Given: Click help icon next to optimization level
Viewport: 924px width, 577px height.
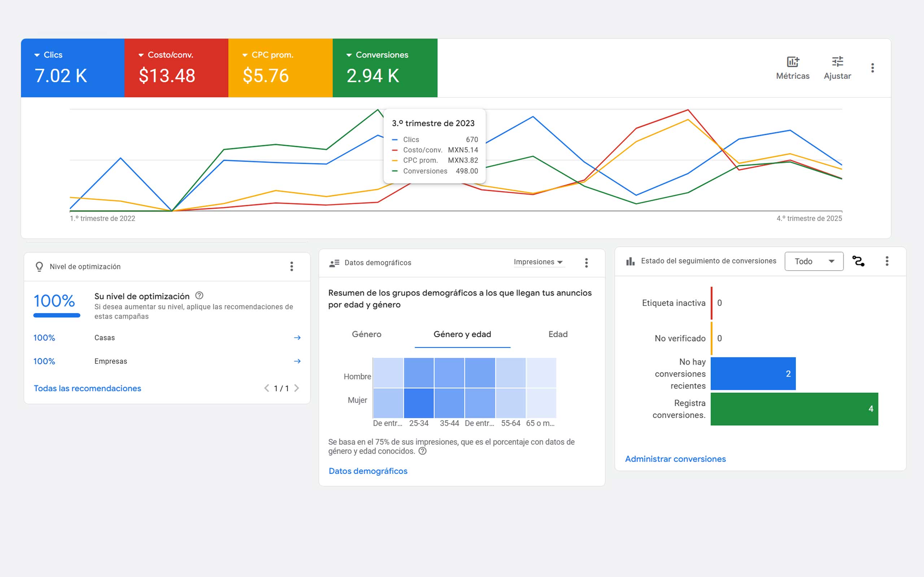Looking at the screenshot, I should pyautogui.click(x=199, y=295).
